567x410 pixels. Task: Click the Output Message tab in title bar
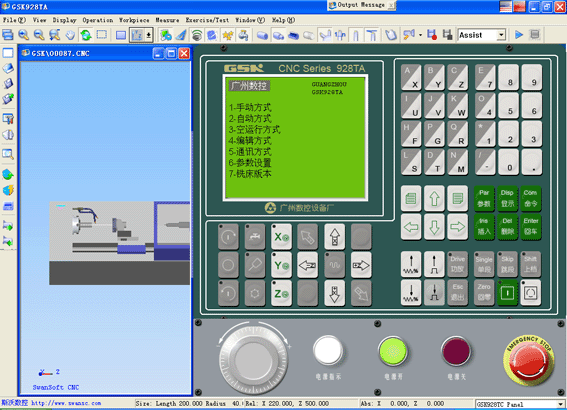[x=361, y=5]
